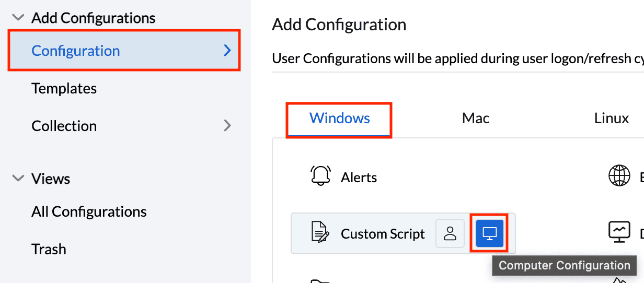This screenshot has width=644, height=283.
Task: Select the Computer Configuration monitor icon
Action: point(489,233)
